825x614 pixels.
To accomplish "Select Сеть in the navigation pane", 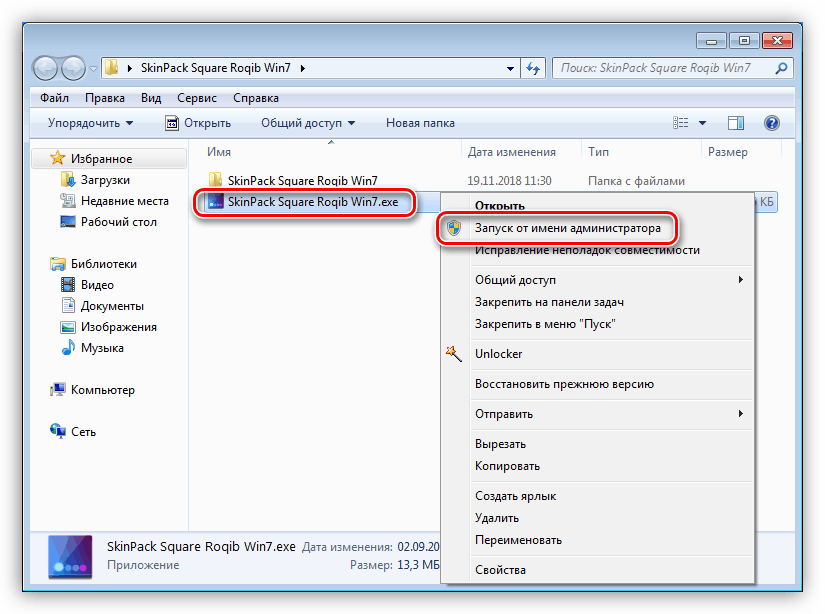I will [x=83, y=432].
